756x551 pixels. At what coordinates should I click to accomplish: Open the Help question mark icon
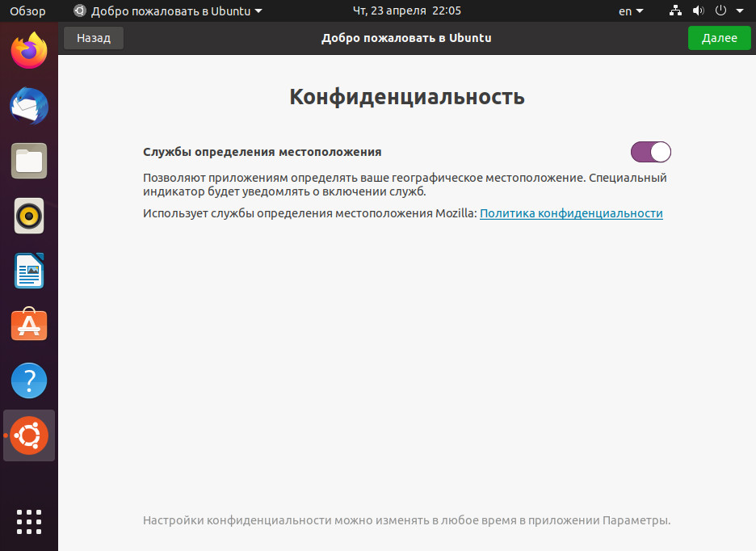(29, 381)
